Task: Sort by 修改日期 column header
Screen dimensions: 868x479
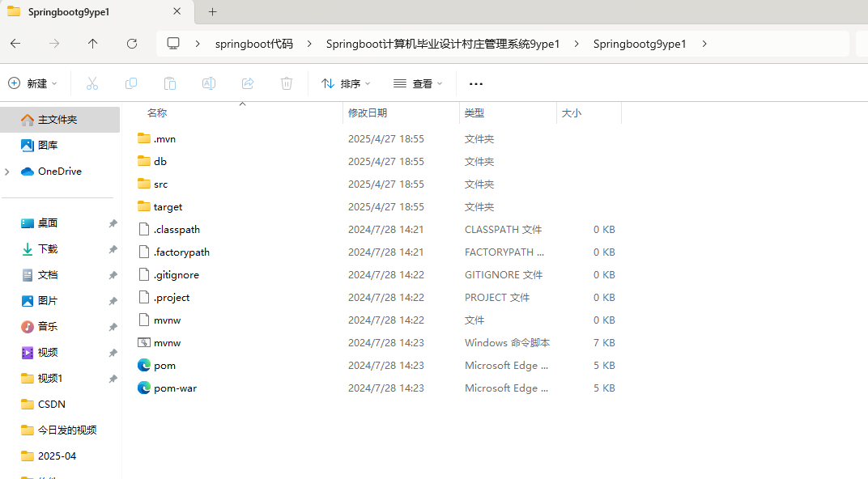Action: tap(368, 112)
